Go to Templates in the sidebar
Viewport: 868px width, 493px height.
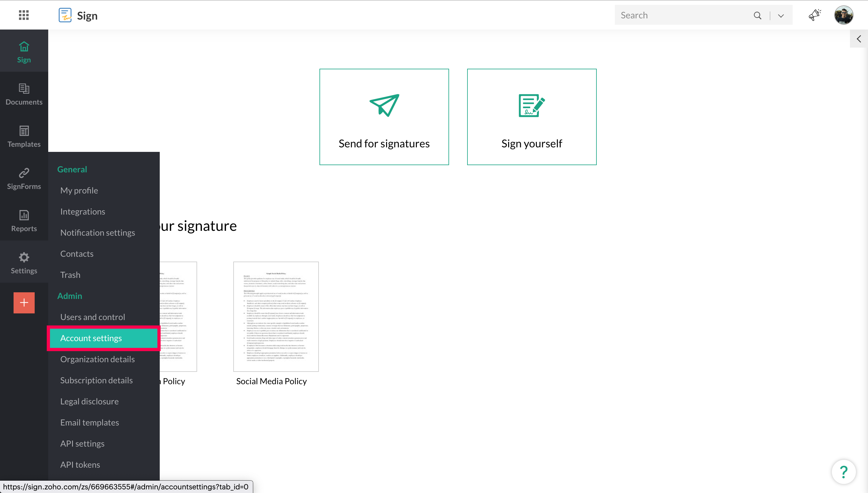tap(24, 137)
